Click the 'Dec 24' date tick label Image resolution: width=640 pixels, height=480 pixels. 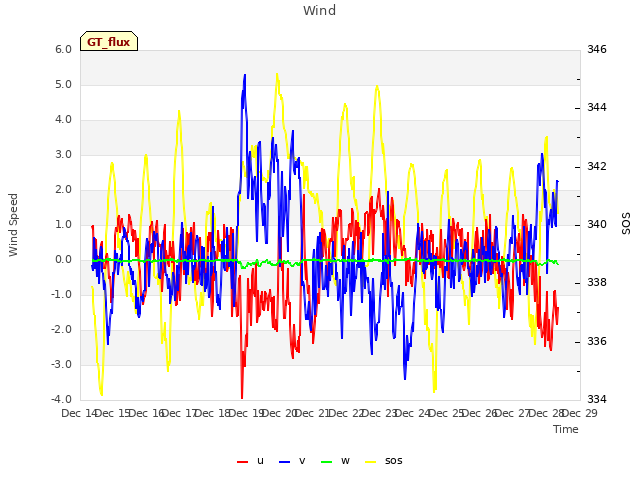pyautogui.click(x=414, y=413)
